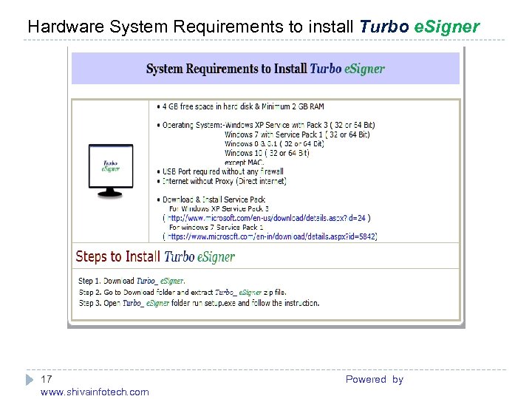This screenshot has width=532, height=399.
Task: Click the 'except MAC.' text
Action: coord(244,162)
